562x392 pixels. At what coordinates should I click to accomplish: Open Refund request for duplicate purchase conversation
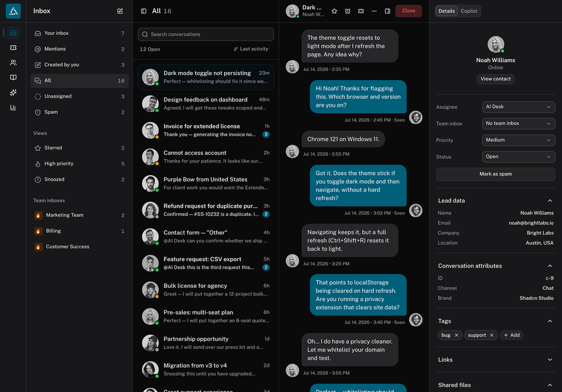click(x=206, y=210)
